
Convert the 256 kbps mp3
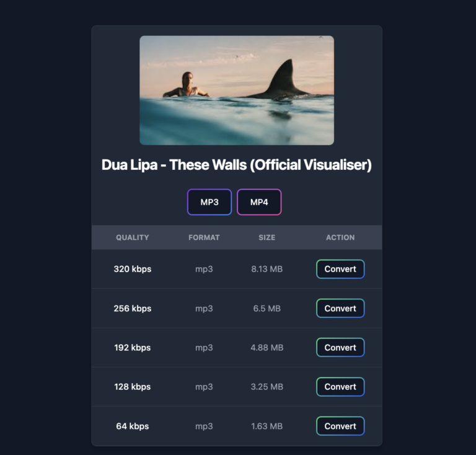340,308
